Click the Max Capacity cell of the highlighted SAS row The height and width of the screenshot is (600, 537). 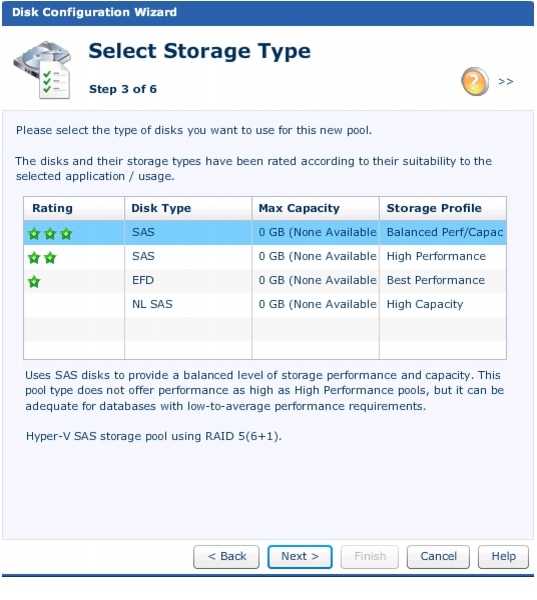pyautogui.click(x=315, y=232)
